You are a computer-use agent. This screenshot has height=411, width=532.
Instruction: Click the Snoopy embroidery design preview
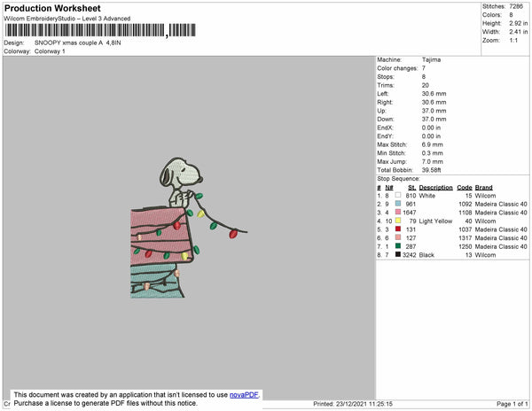pos(189,228)
